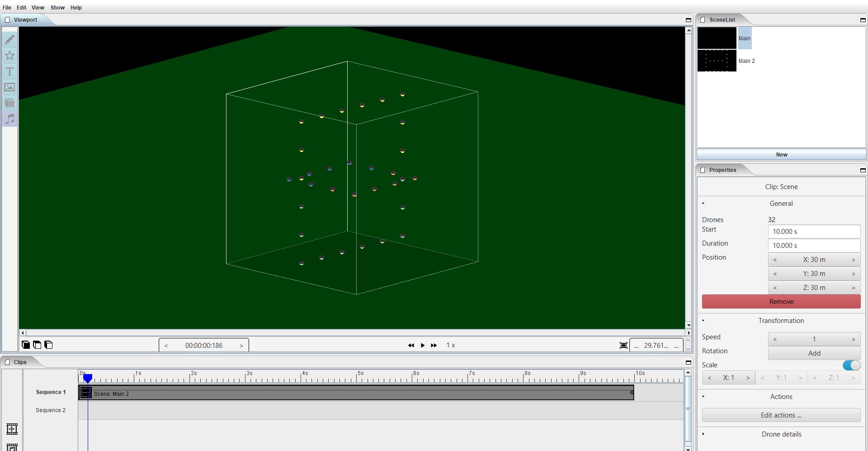868x451 pixels.
Task: Select the star shape tool
Action: pyautogui.click(x=9, y=56)
